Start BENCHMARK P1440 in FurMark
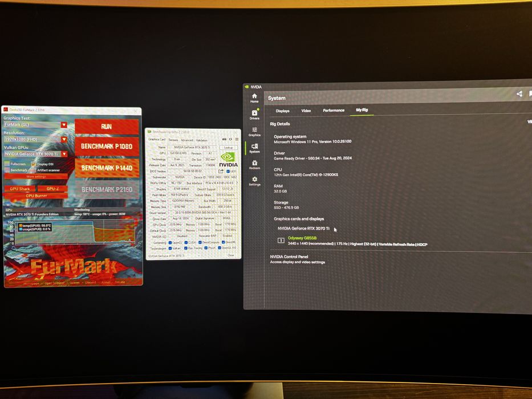 107,168
